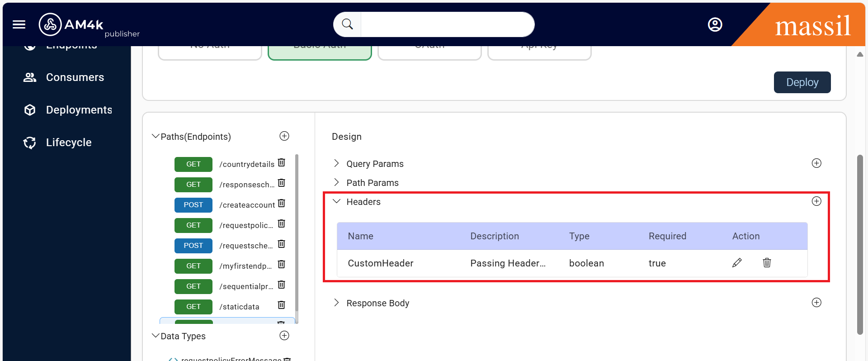The height and width of the screenshot is (361, 868).
Task: Add a Response Body entry
Action: click(816, 303)
